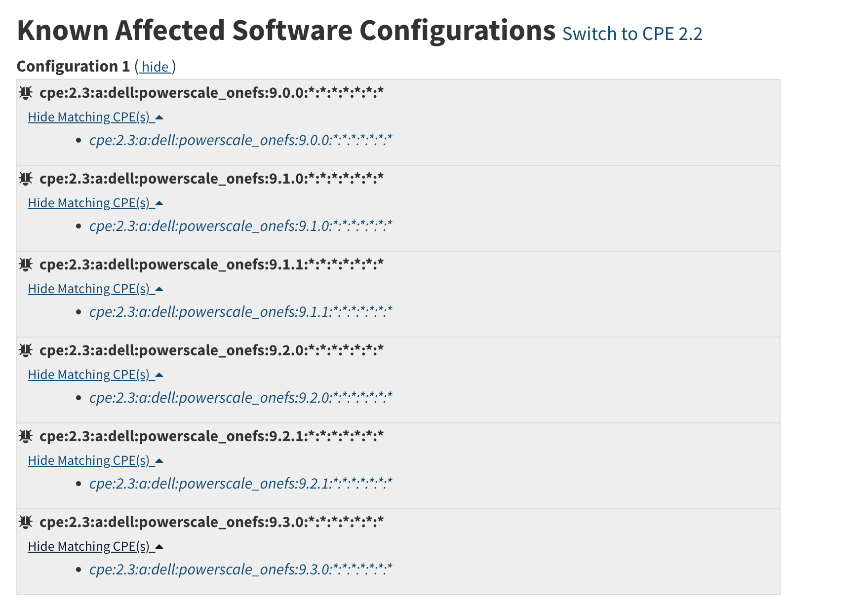Click the matching CPE entry for version 9.1.0
The height and width of the screenshot is (606, 868).
240,226
